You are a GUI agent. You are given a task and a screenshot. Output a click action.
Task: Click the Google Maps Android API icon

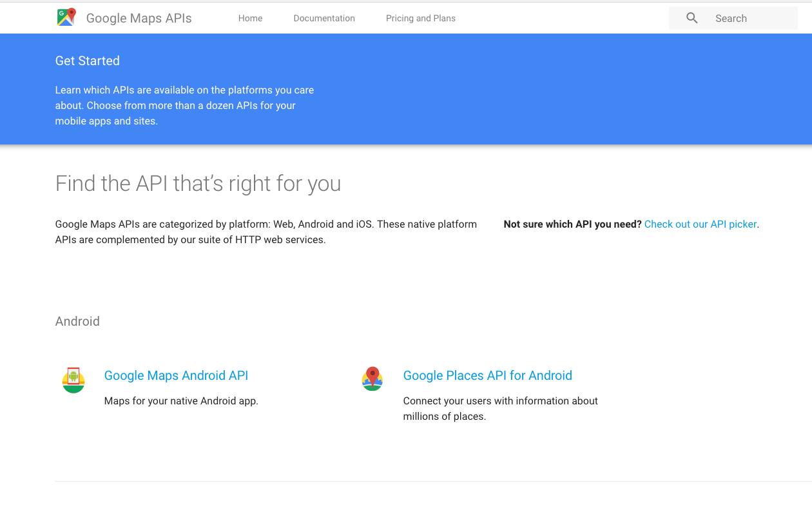[73, 380]
